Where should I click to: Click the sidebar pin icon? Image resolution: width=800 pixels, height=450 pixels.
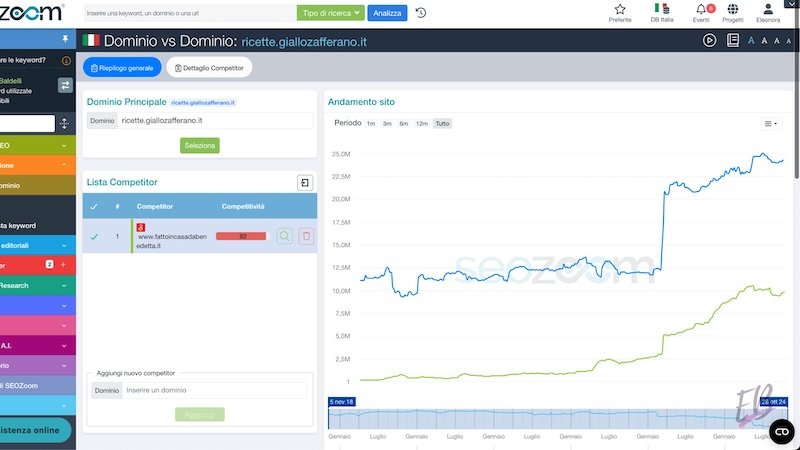(x=65, y=39)
